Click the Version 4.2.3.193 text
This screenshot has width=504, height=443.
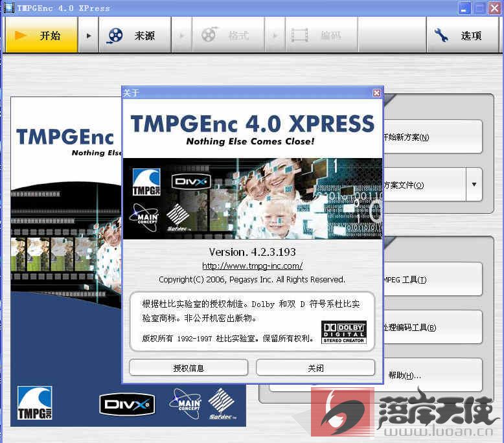(x=252, y=252)
